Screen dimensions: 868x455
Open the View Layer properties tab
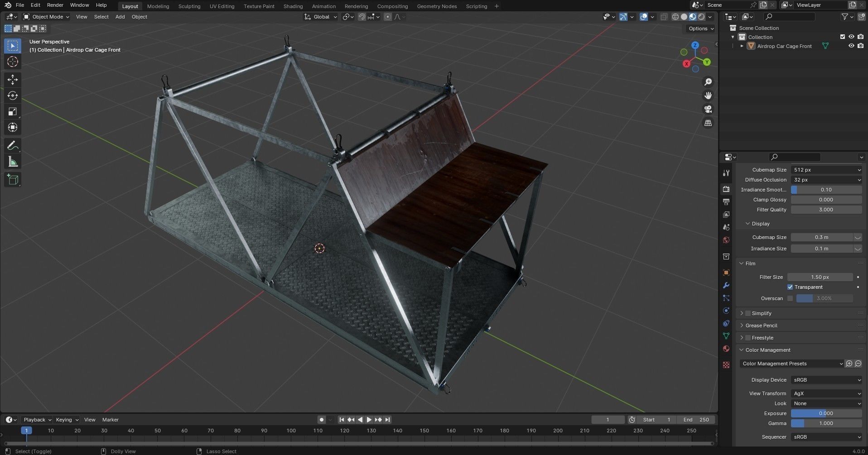726,214
